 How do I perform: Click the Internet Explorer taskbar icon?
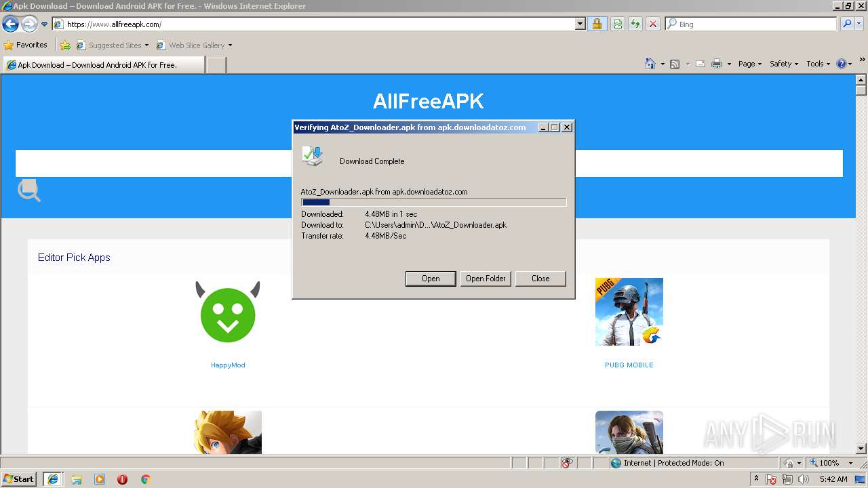(52, 479)
